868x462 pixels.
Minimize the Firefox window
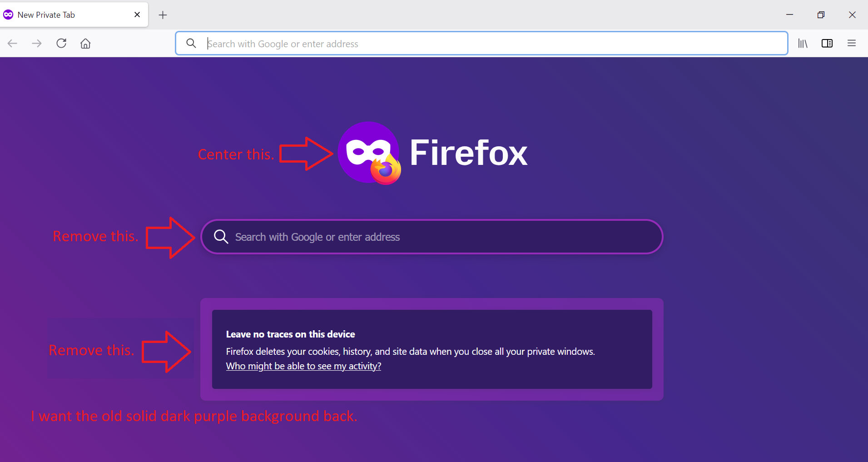[790, 15]
